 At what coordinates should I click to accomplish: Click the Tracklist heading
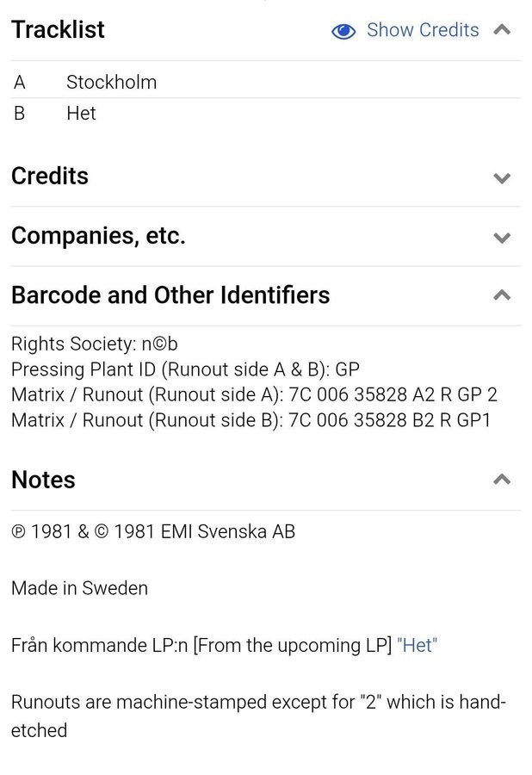coord(58,30)
